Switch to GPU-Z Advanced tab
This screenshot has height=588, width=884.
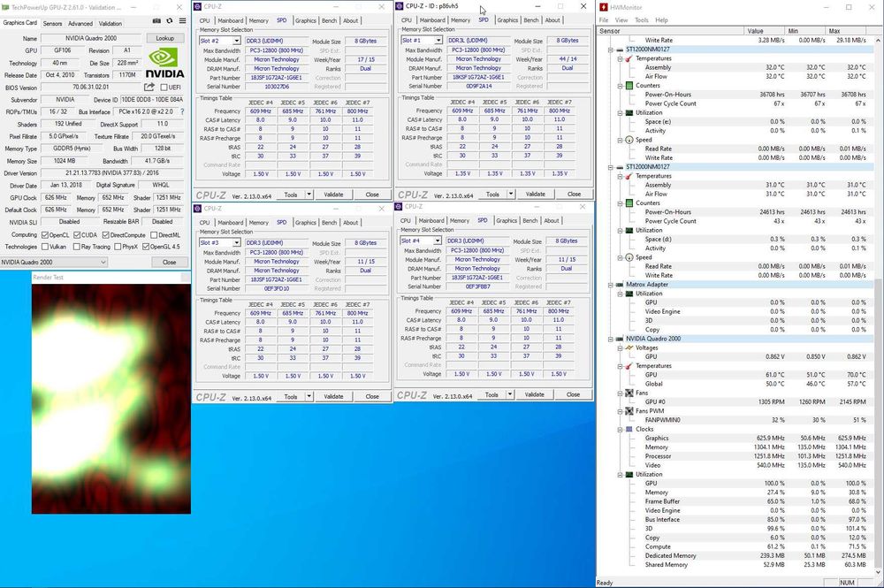click(80, 24)
